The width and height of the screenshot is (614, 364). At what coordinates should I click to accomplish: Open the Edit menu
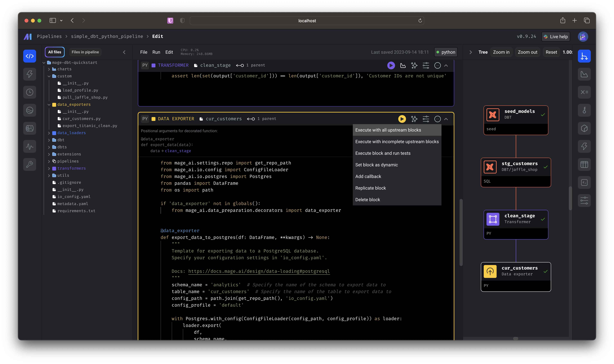(169, 52)
